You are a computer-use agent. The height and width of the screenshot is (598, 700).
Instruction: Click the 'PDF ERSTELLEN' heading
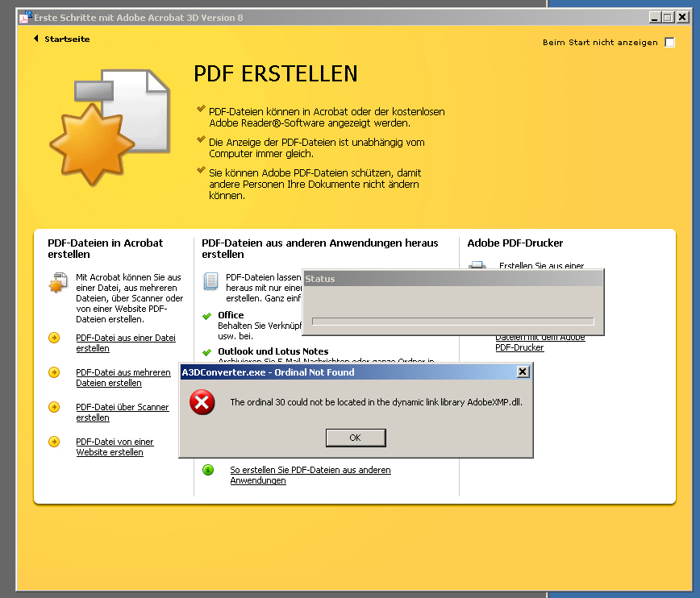tap(276, 74)
